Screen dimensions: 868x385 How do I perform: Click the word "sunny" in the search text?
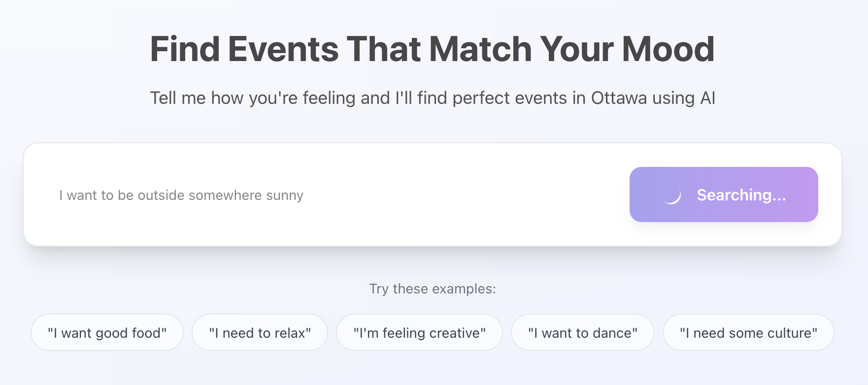click(285, 195)
